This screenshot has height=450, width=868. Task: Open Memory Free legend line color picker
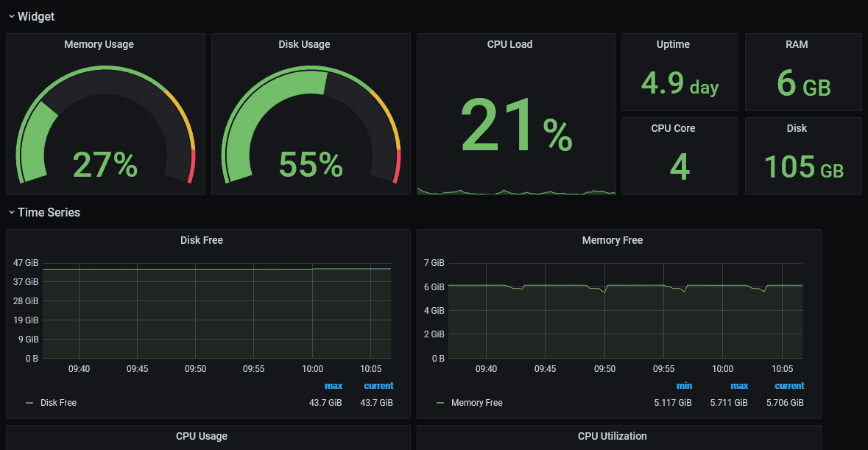pyautogui.click(x=440, y=403)
